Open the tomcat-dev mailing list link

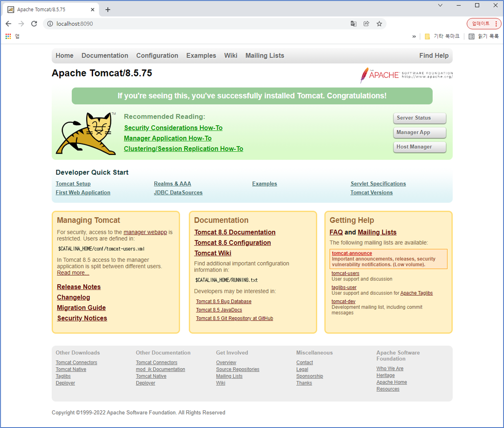click(x=343, y=301)
